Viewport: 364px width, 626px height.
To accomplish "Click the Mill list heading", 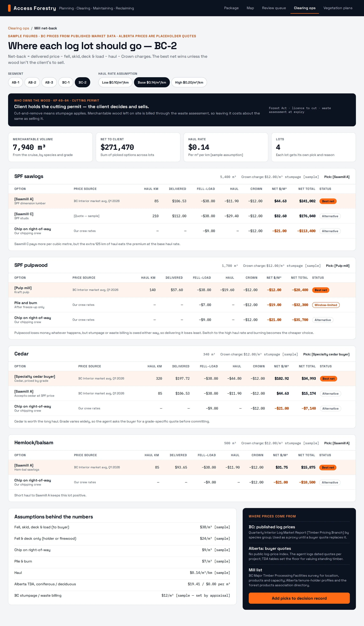I will (255, 570).
